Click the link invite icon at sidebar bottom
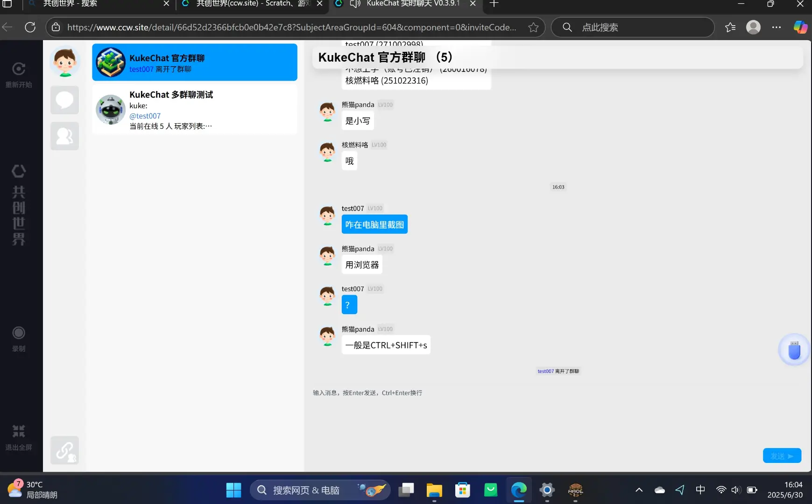 [64, 450]
